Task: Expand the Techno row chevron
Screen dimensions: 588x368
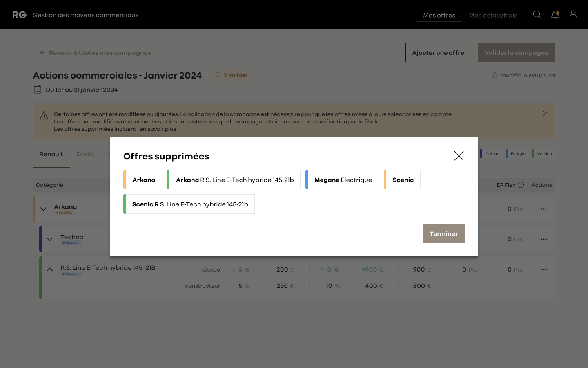Action: pos(50,239)
